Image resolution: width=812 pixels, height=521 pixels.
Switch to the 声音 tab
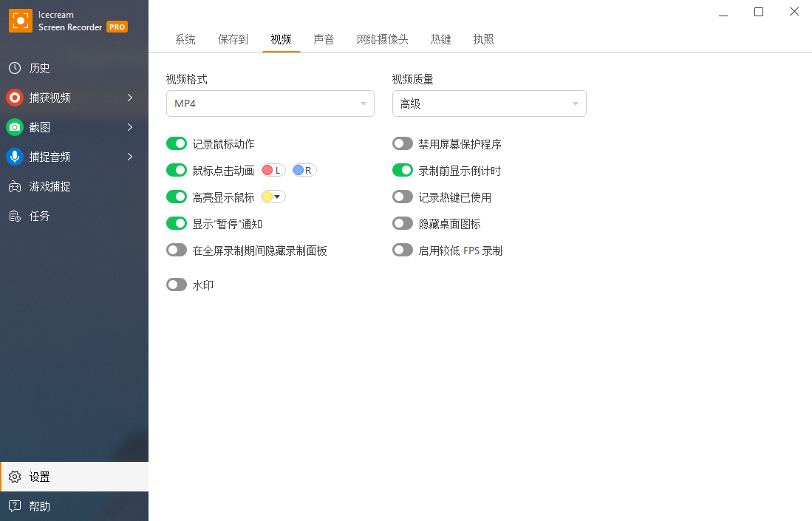pos(324,39)
